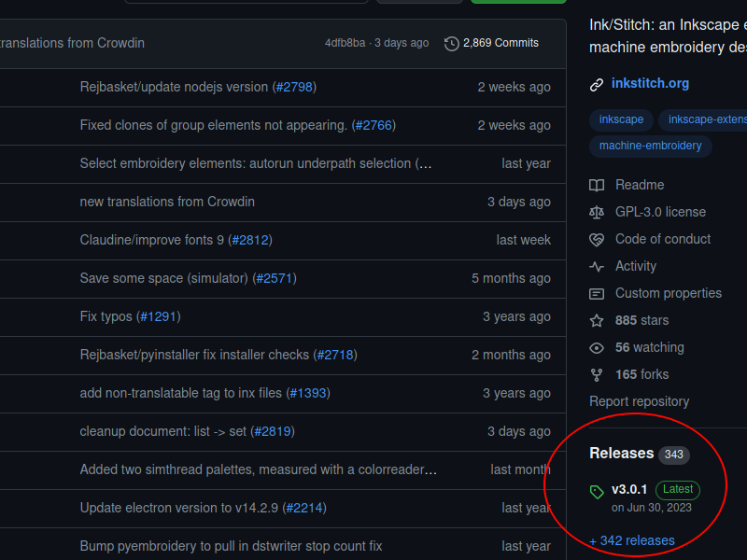Open pull request #2718 link
This screenshot has height=560, width=747.
point(335,355)
